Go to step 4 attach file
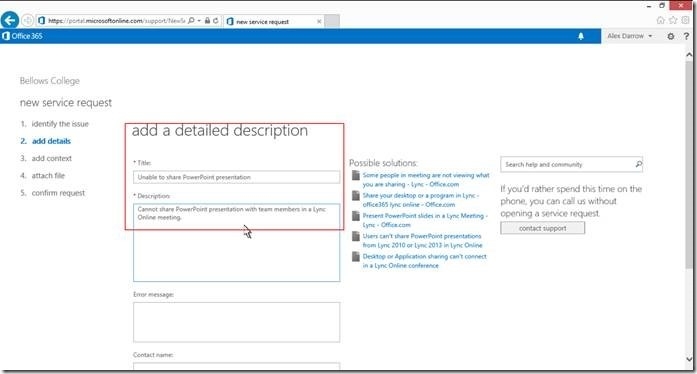697x374 pixels. click(42, 176)
